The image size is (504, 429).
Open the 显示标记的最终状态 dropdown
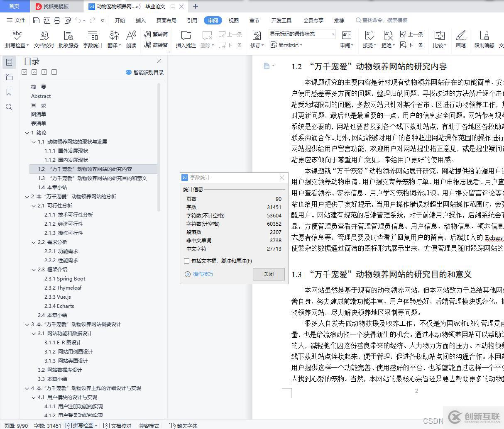[x=301, y=34]
